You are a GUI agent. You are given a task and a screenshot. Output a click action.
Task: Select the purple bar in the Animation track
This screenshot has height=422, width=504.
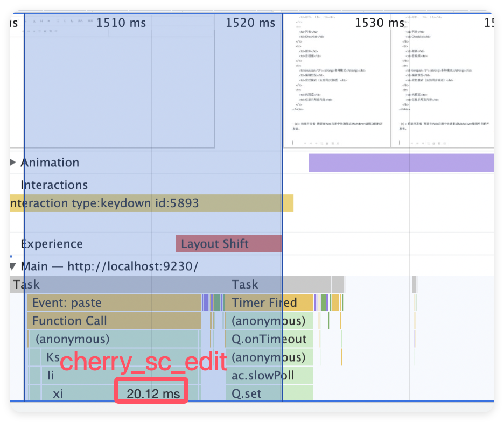coord(401,163)
